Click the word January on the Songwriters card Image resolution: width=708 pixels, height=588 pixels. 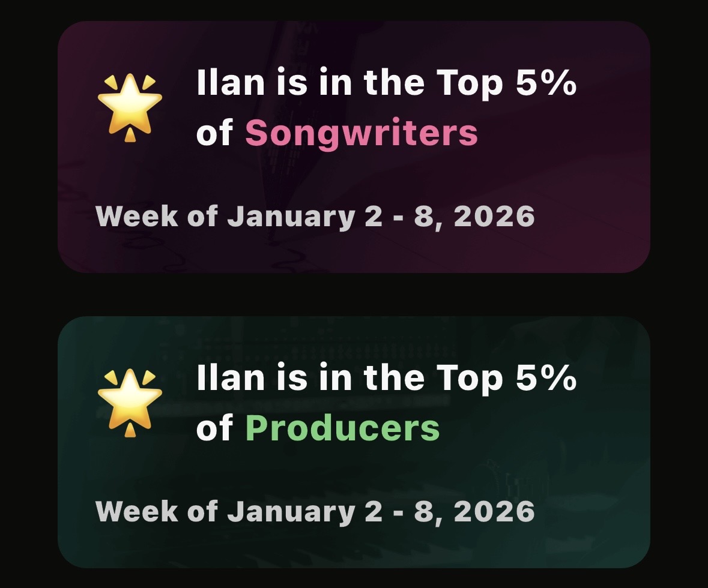pyautogui.click(x=291, y=216)
